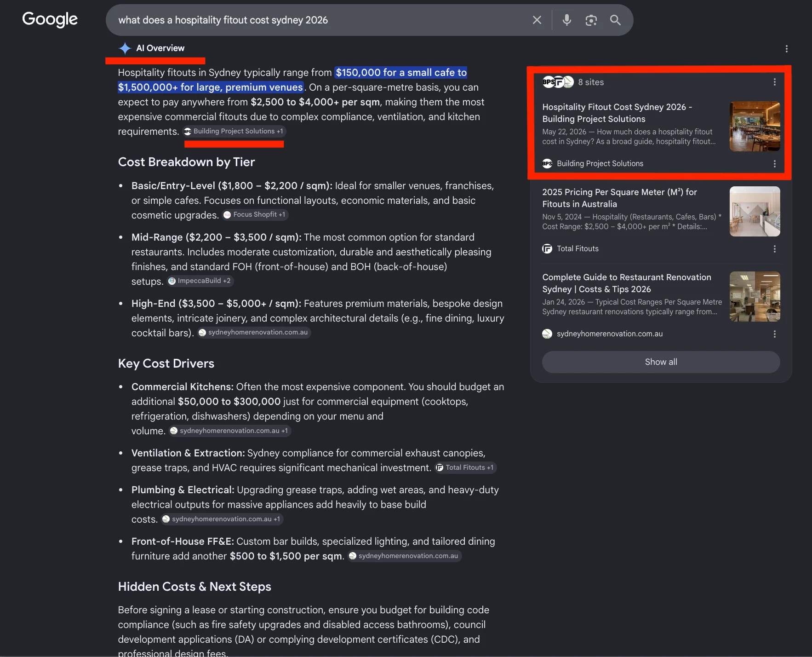
Task: Open citation chip after Plumbing & Electrical
Action: point(222,519)
